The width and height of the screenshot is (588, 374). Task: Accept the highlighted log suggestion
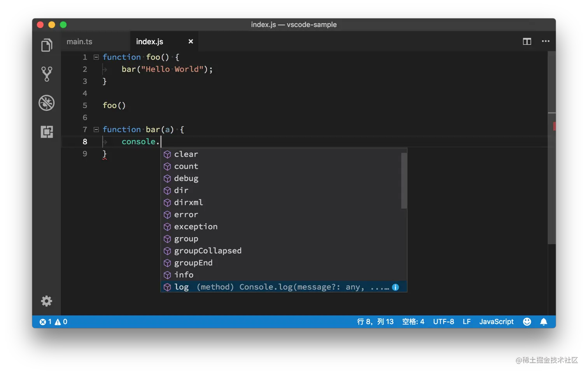click(284, 287)
